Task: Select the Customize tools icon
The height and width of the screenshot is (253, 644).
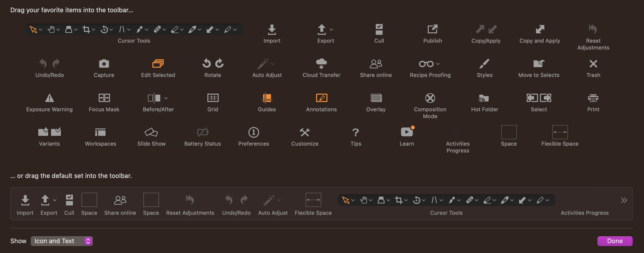Action: tap(305, 132)
